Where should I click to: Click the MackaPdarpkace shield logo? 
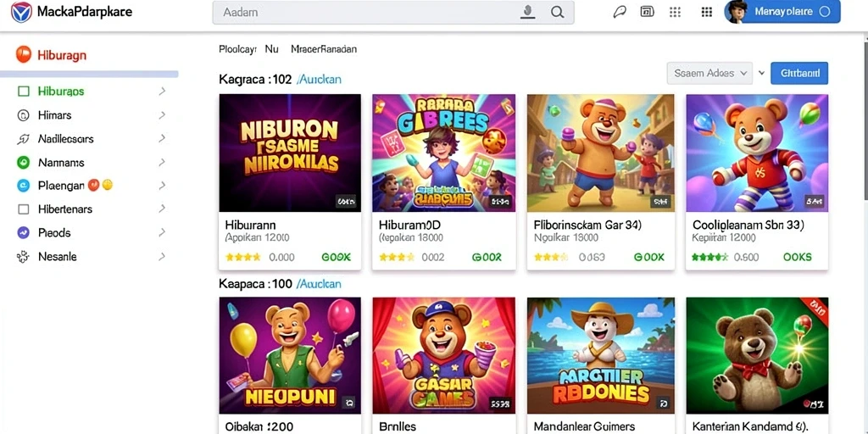(x=21, y=12)
